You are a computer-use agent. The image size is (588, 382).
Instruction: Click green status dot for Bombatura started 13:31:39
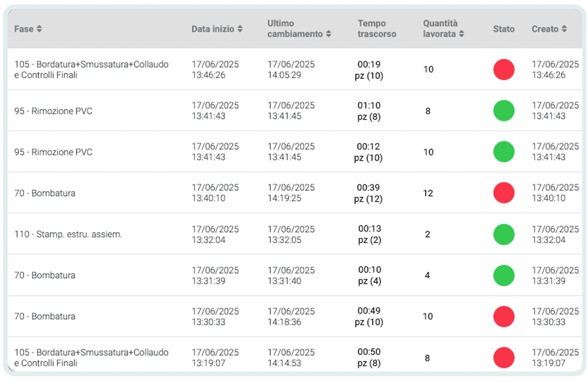tap(503, 275)
